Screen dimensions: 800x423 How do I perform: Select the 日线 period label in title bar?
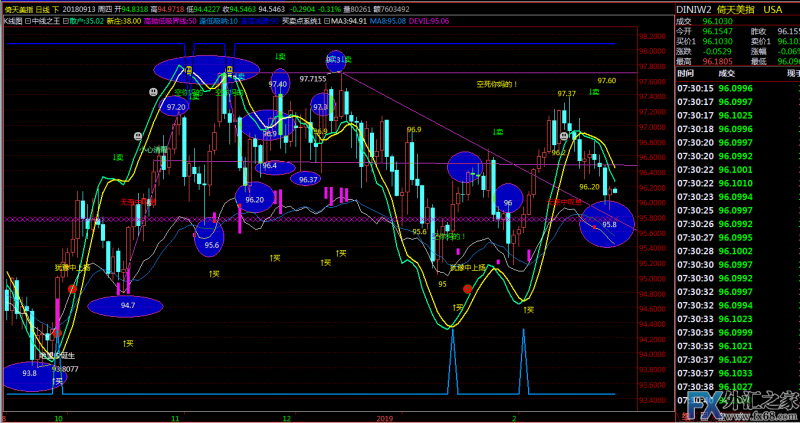(43, 9)
